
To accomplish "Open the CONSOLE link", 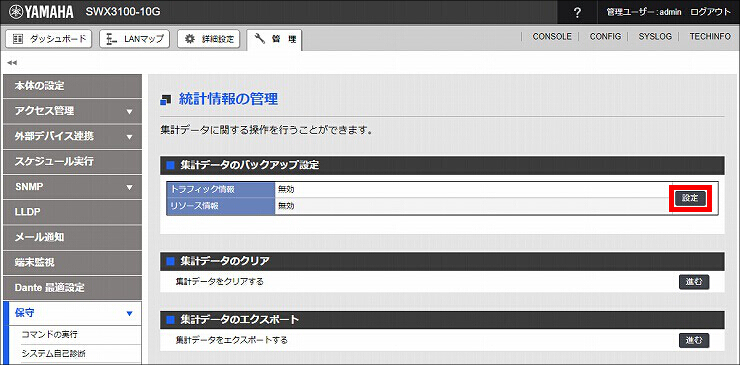I will (552, 36).
